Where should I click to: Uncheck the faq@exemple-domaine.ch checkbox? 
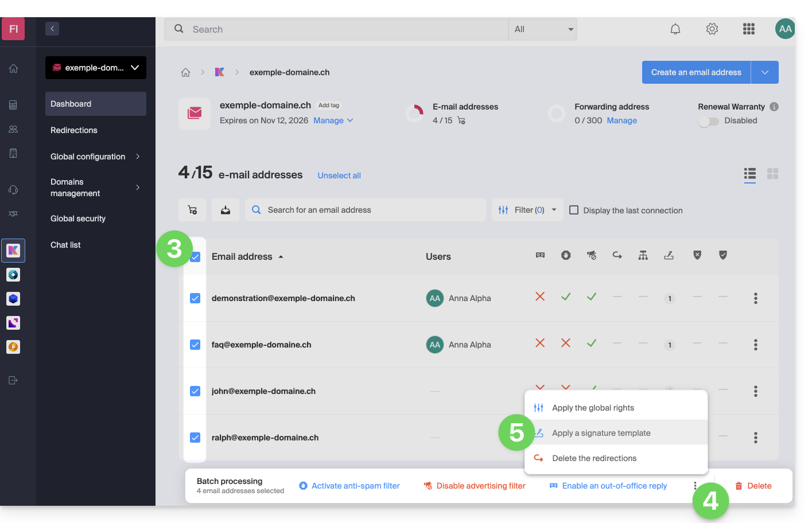pos(195,345)
